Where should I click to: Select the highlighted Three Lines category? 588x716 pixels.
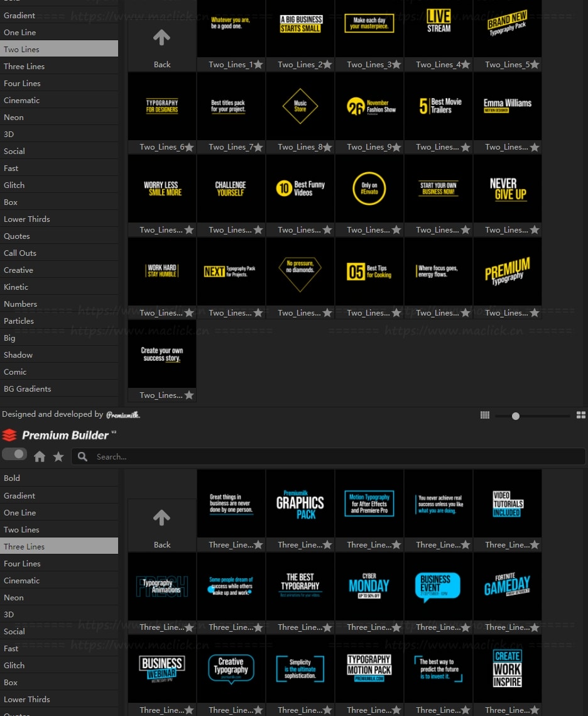pyautogui.click(x=59, y=547)
